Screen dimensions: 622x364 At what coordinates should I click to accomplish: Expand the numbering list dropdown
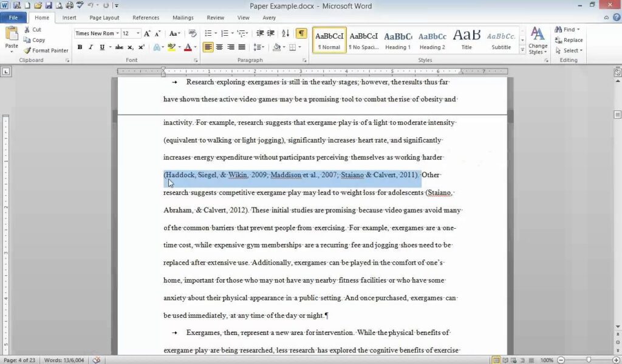pos(233,33)
